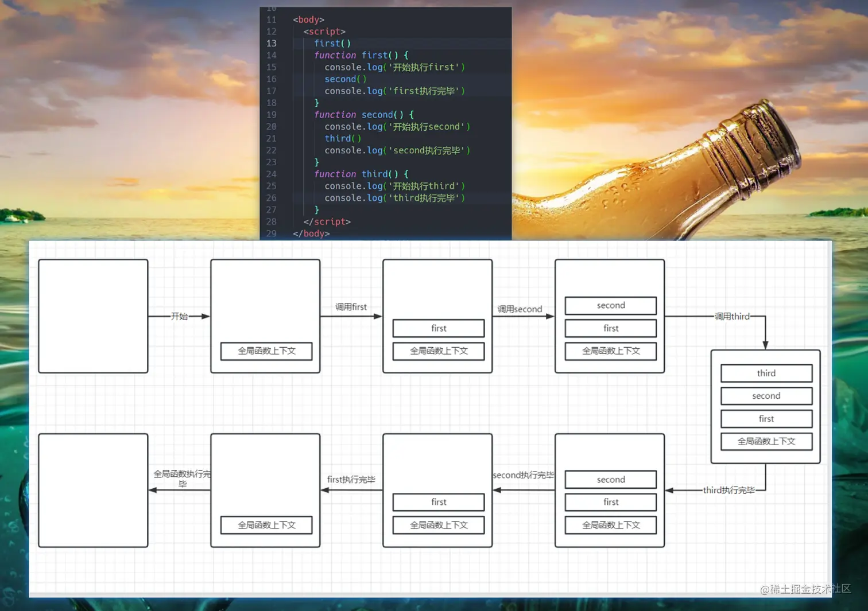Select the opening <script> tag in the code
The image size is (868, 611).
[324, 32]
